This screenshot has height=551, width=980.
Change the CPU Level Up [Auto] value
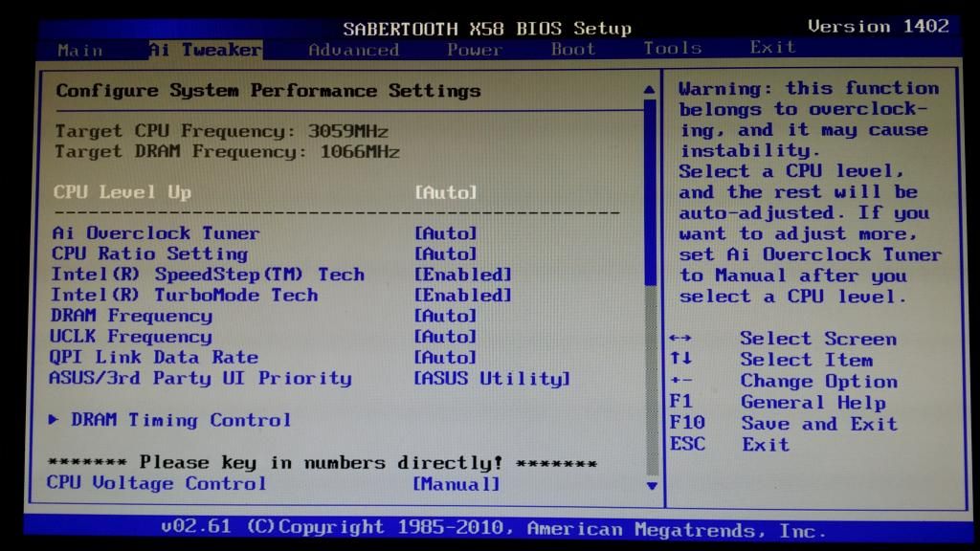click(x=446, y=191)
